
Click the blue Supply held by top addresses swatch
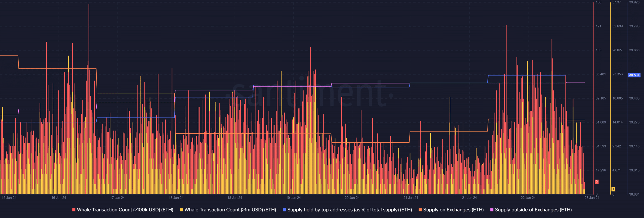pos(284,210)
